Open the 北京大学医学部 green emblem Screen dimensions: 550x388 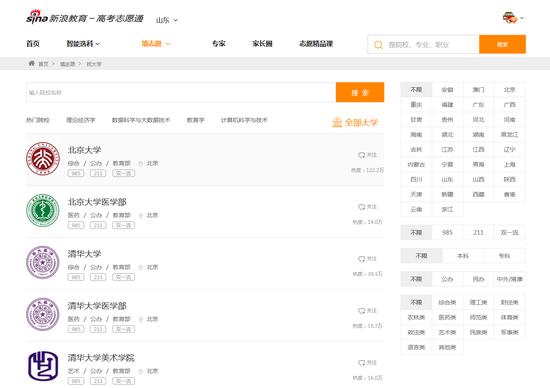tap(43, 210)
